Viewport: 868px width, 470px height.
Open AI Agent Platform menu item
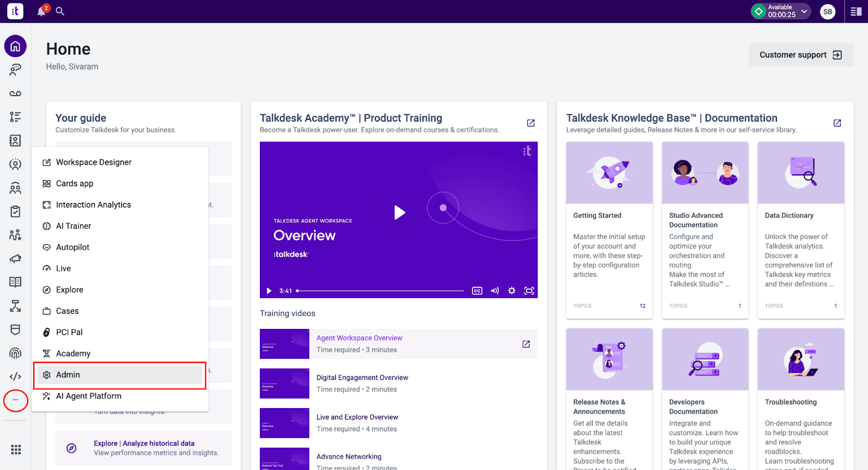point(120,396)
